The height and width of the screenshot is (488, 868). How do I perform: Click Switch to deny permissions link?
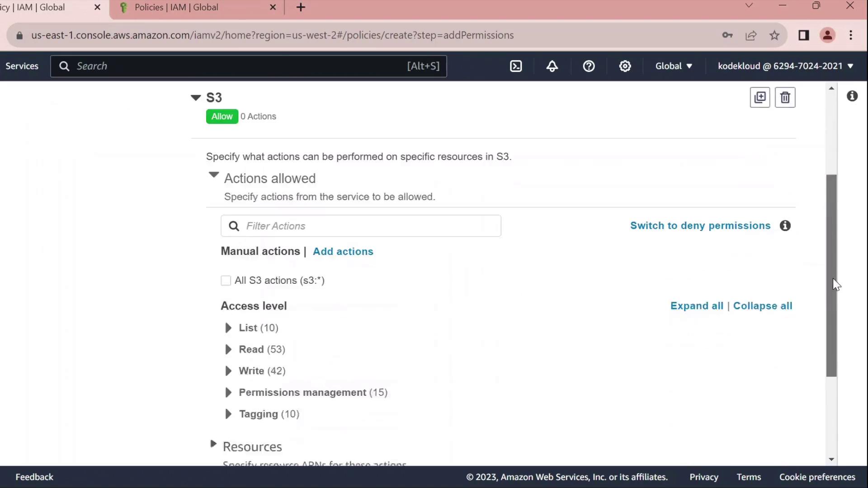coord(700,225)
